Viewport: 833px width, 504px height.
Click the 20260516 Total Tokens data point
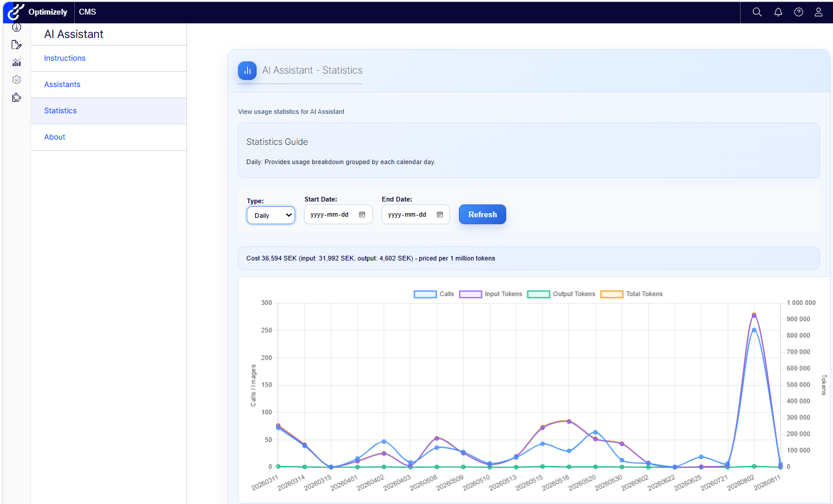[x=569, y=421]
